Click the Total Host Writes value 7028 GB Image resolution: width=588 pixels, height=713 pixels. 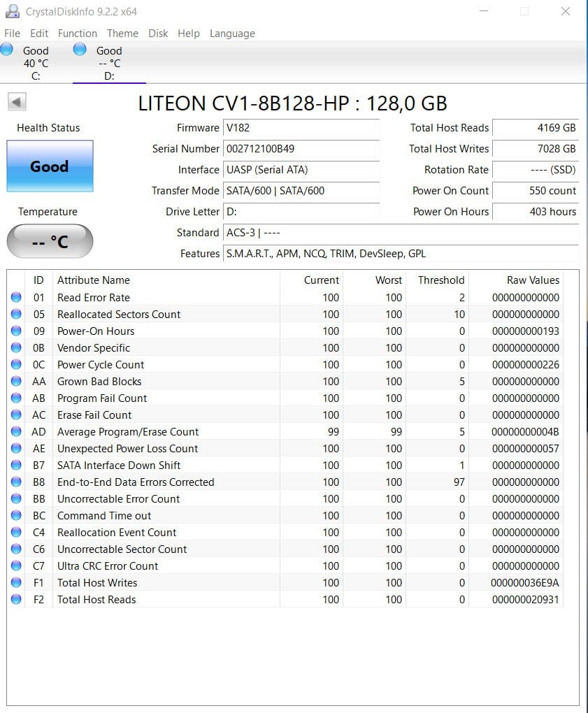click(x=536, y=149)
